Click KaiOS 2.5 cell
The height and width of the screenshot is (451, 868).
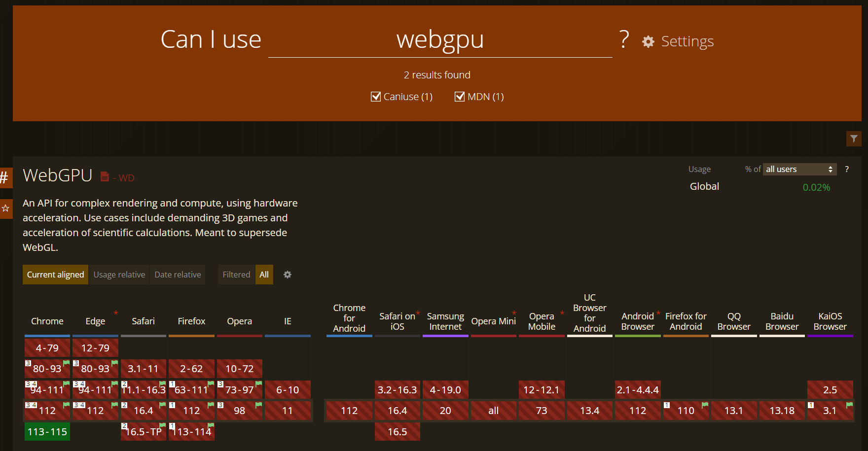point(830,390)
